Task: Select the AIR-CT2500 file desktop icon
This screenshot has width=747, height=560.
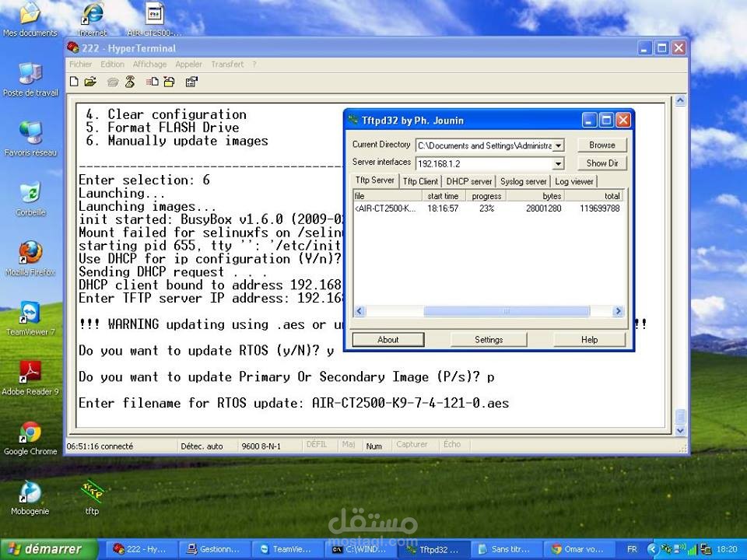Action: 154,19
